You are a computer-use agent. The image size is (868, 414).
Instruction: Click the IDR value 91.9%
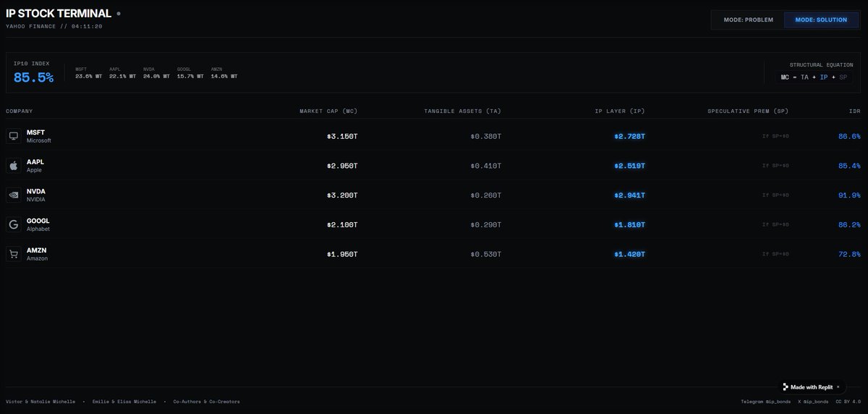pos(849,195)
